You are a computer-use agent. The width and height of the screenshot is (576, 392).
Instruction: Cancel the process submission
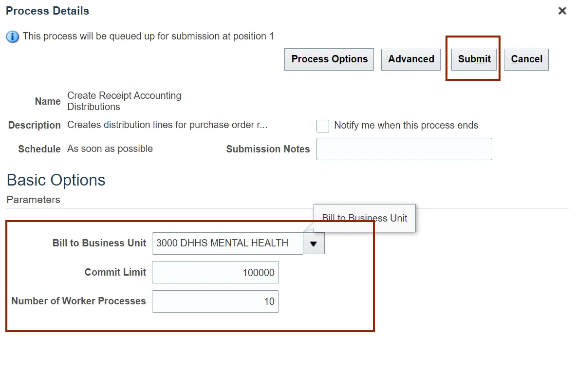tap(526, 59)
